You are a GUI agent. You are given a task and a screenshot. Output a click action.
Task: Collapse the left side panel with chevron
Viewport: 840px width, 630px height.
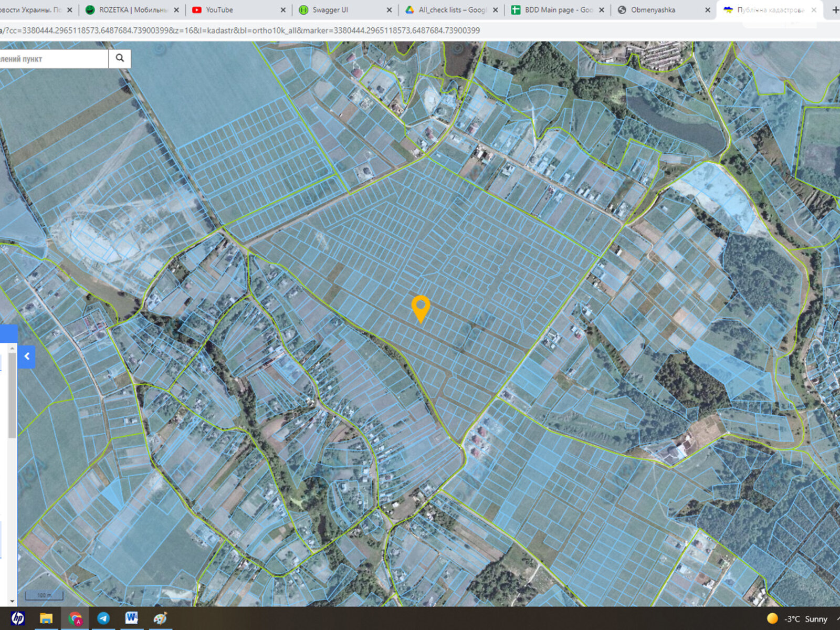(x=27, y=356)
